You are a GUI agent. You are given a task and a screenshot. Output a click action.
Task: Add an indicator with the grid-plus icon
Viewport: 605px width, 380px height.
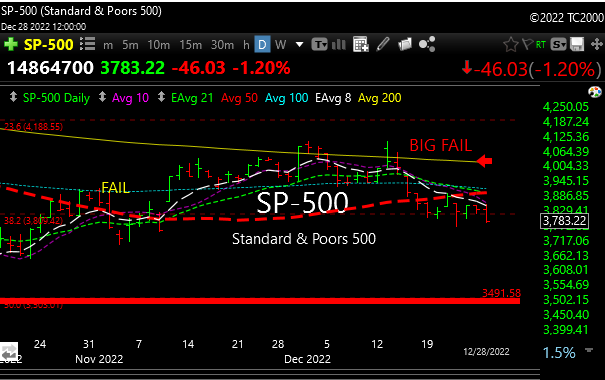point(361,45)
